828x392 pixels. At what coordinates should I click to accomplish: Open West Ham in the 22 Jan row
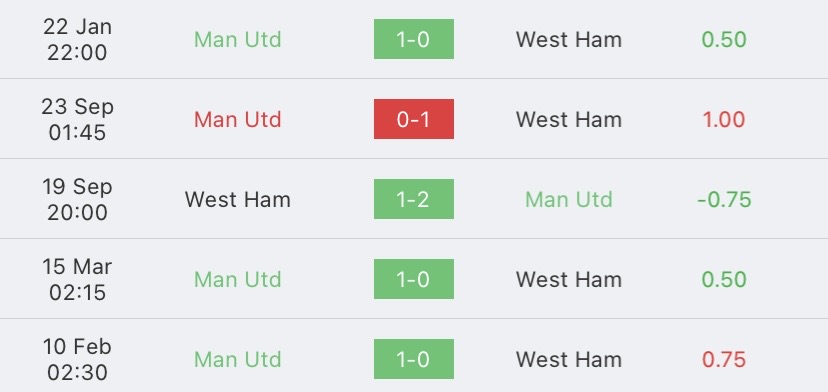[569, 40]
